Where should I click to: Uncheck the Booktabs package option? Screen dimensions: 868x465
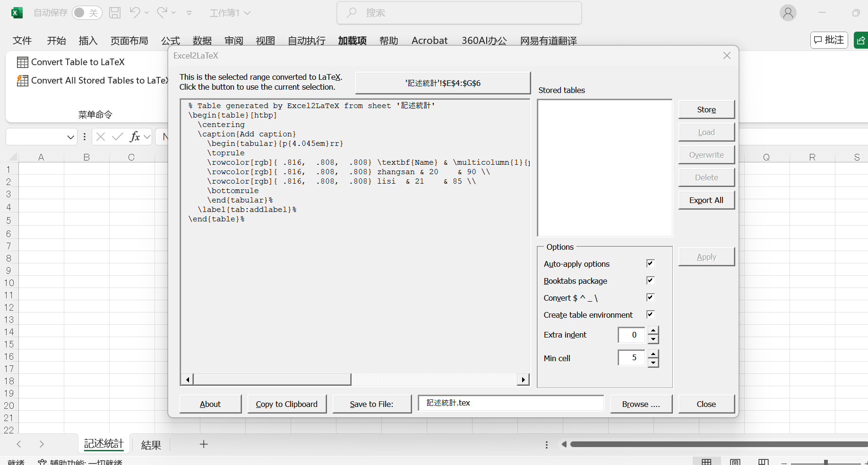[x=650, y=280]
